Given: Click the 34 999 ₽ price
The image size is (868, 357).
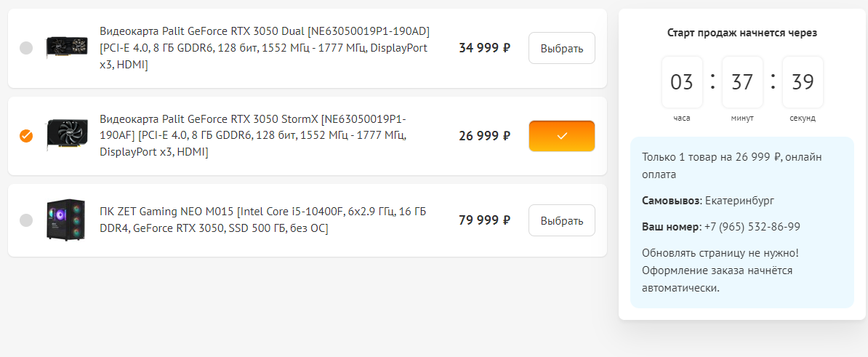Looking at the screenshot, I should 484,48.
